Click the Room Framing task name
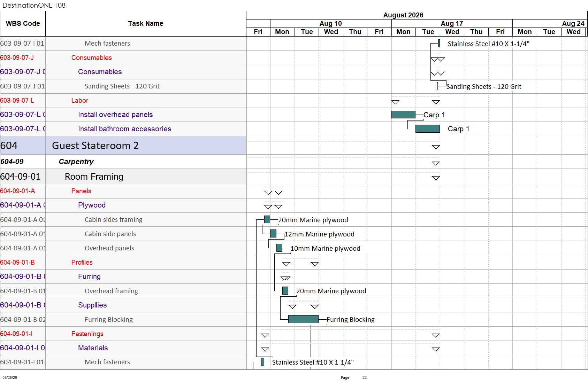 pos(94,177)
